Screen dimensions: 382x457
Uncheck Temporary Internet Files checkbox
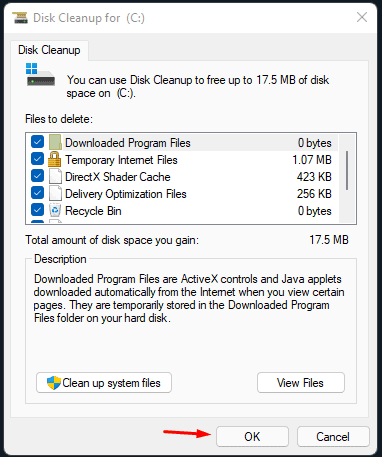click(x=37, y=159)
